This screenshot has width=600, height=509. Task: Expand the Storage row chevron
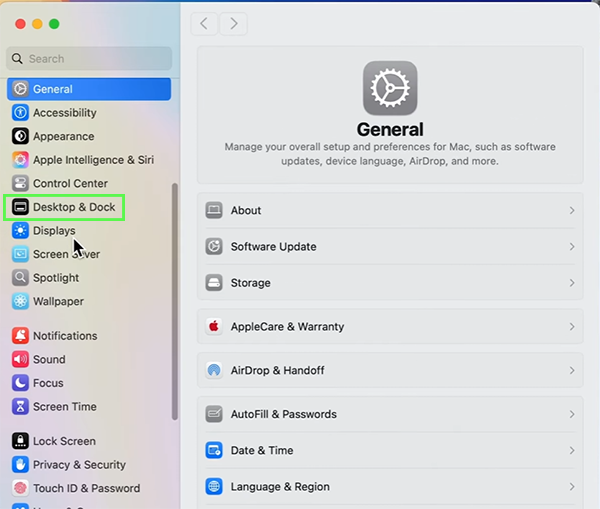point(572,283)
